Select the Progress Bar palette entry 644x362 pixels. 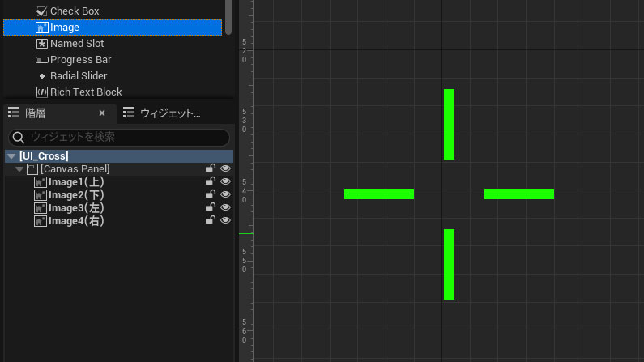pos(113,60)
